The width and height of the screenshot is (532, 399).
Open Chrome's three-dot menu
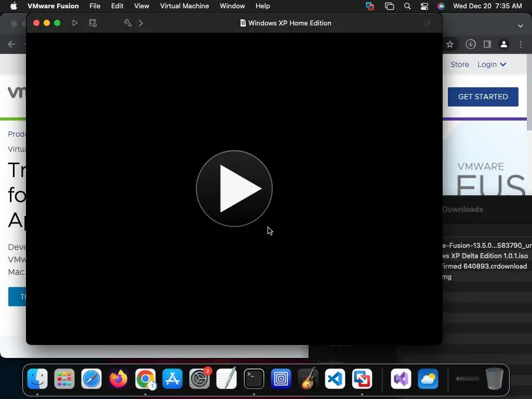[521, 44]
